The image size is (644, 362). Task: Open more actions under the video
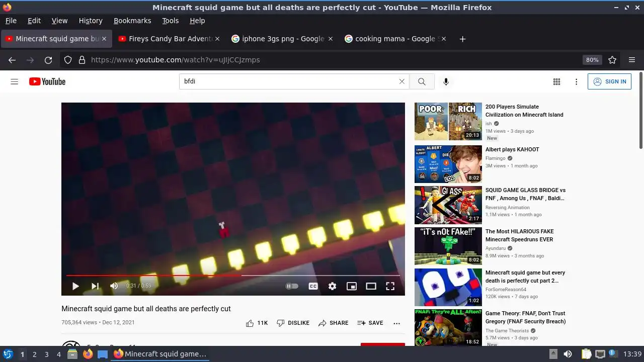[396, 323]
